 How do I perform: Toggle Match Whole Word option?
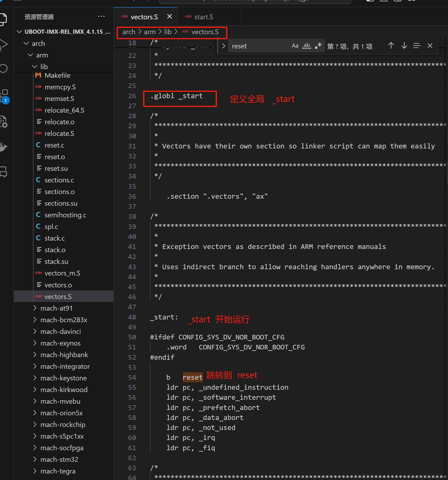point(307,46)
